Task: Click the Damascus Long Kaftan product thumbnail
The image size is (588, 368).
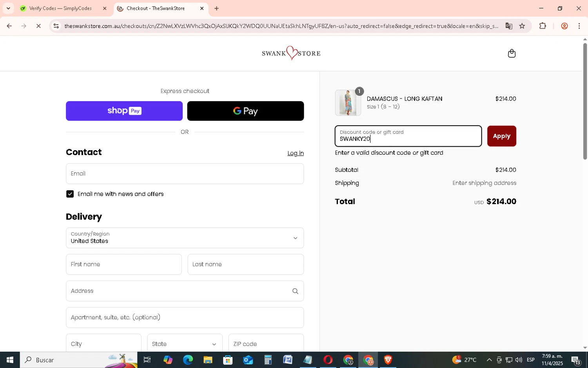Action: tap(348, 103)
